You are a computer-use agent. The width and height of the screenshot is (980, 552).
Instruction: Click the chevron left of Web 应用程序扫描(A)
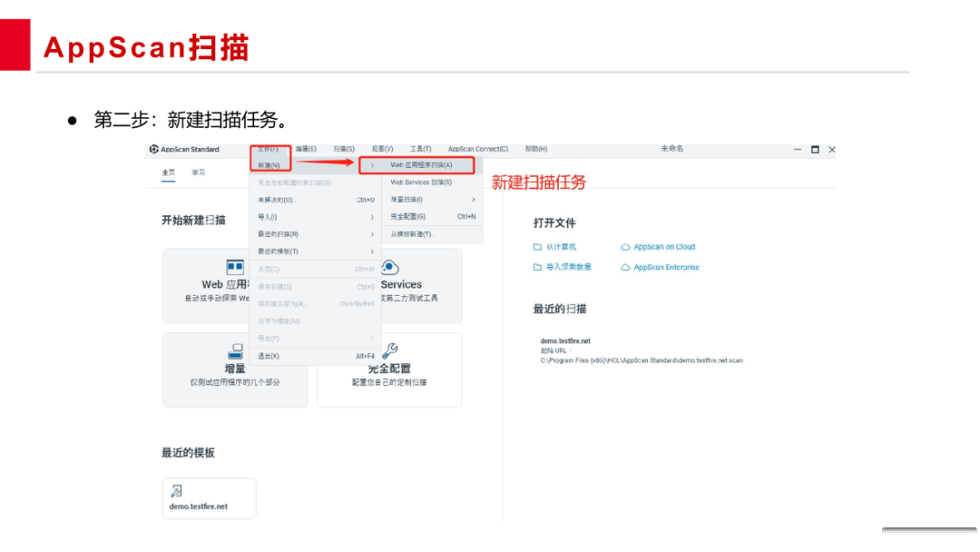pyautogui.click(x=372, y=165)
